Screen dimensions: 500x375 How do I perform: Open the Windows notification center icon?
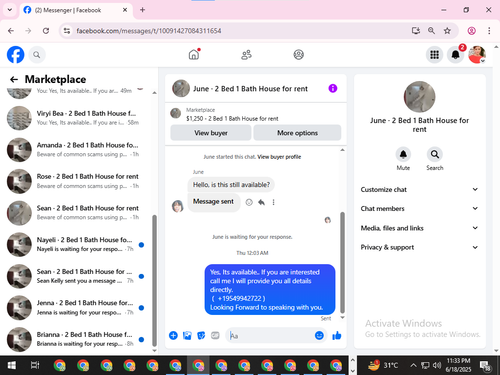pos(484,366)
